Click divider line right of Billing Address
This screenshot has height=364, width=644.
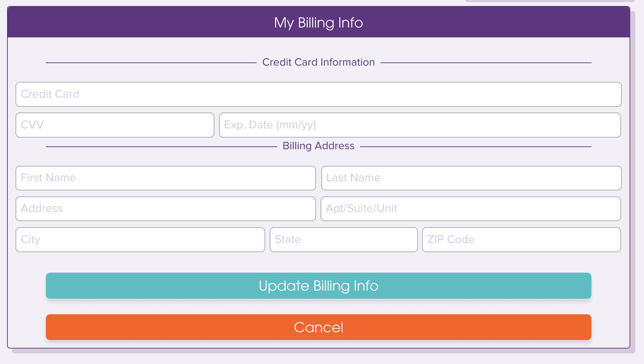coord(476,147)
